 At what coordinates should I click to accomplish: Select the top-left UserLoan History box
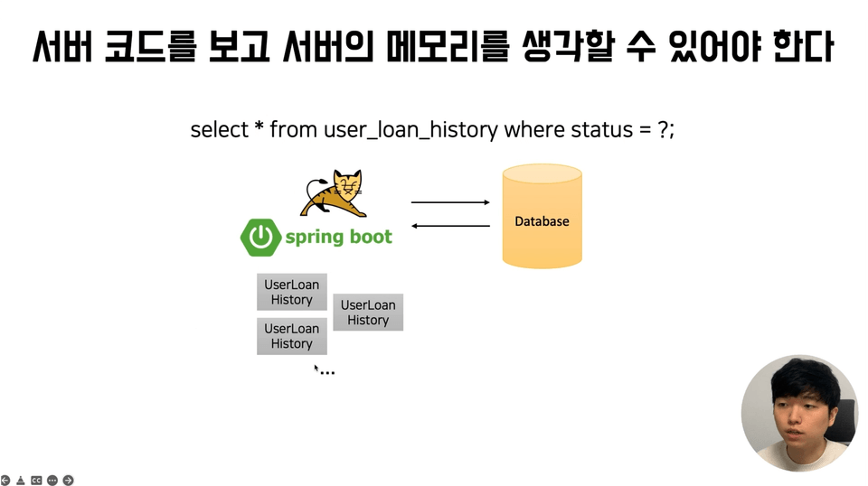click(292, 292)
